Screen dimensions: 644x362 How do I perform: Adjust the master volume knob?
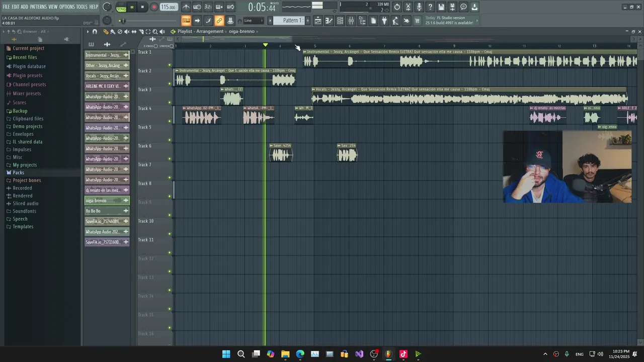tap(107, 7)
